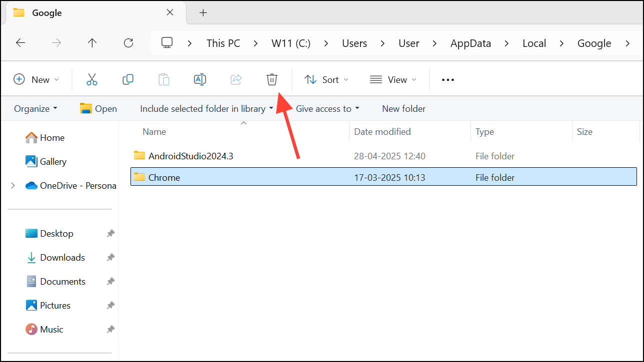Click the Sort icon
Viewport: 644px width, 362px height.
(x=325, y=79)
